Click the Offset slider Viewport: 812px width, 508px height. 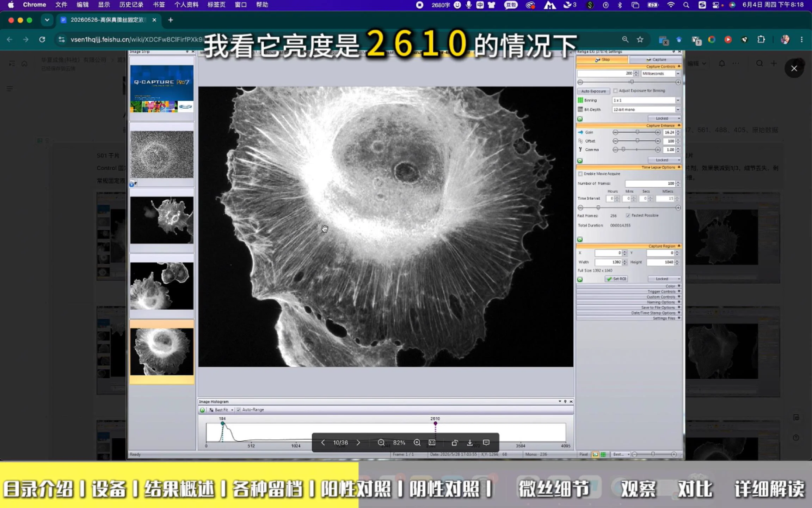pos(636,141)
